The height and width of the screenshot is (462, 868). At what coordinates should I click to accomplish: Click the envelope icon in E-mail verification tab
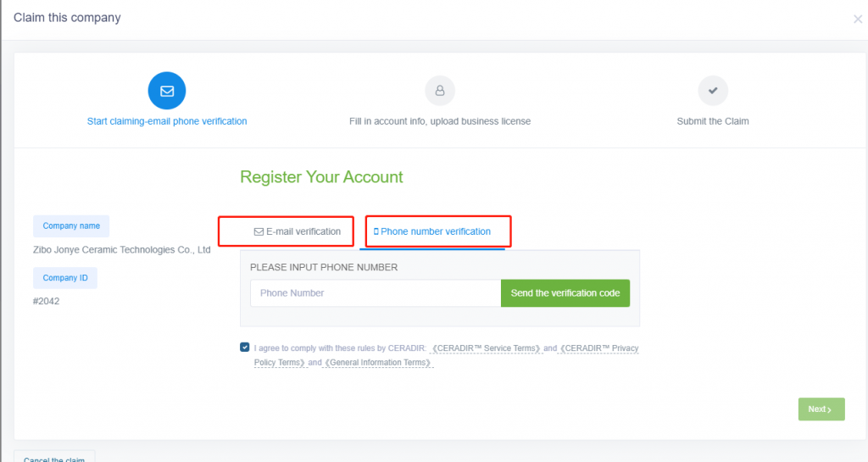click(259, 231)
